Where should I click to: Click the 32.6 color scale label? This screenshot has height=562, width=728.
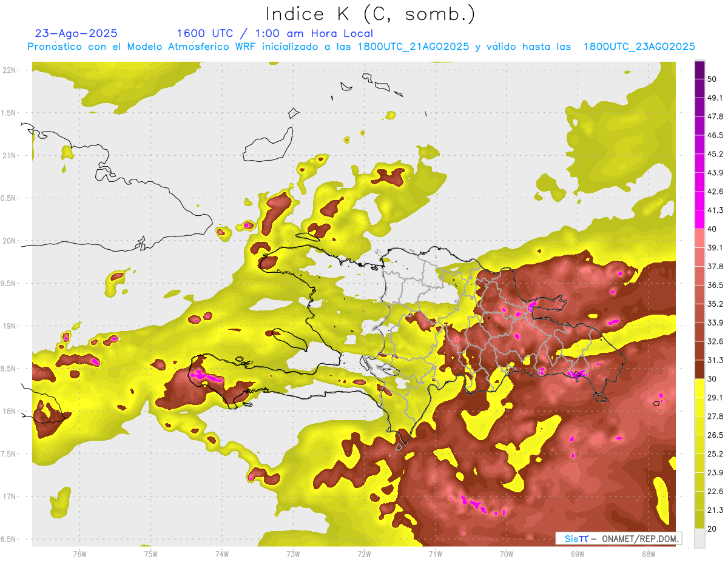(x=715, y=341)
